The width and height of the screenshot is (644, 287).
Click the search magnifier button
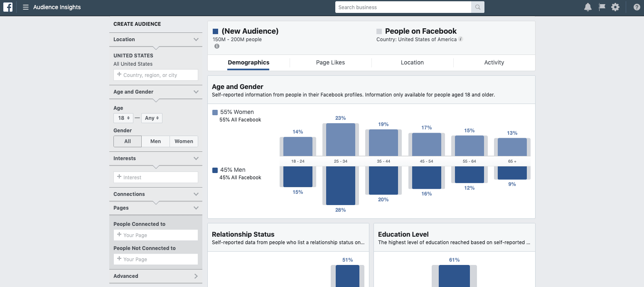click(x=477, y=7)
